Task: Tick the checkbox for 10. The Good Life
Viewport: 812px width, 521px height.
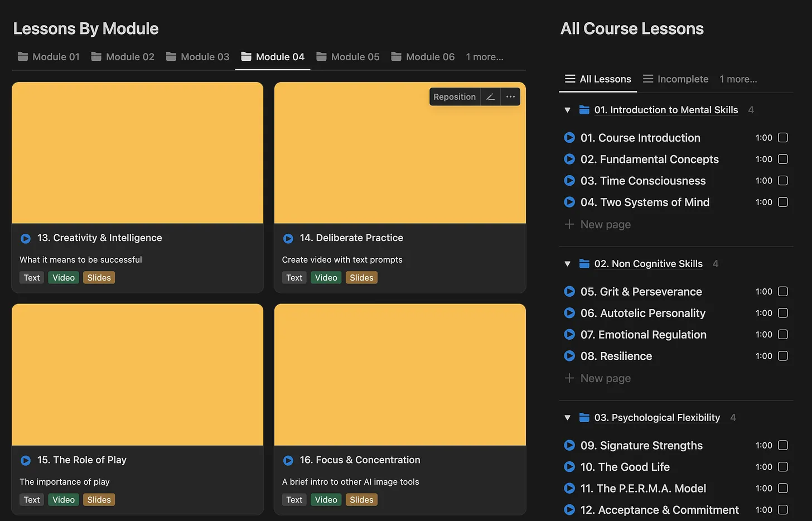Action: point(783,466)
